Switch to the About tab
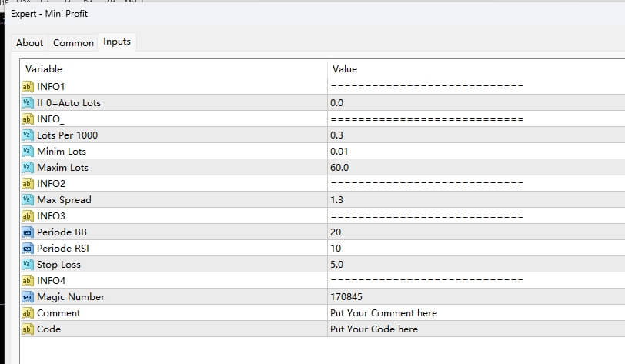This screenshot has width=625, height=364. tap(30, 43)
